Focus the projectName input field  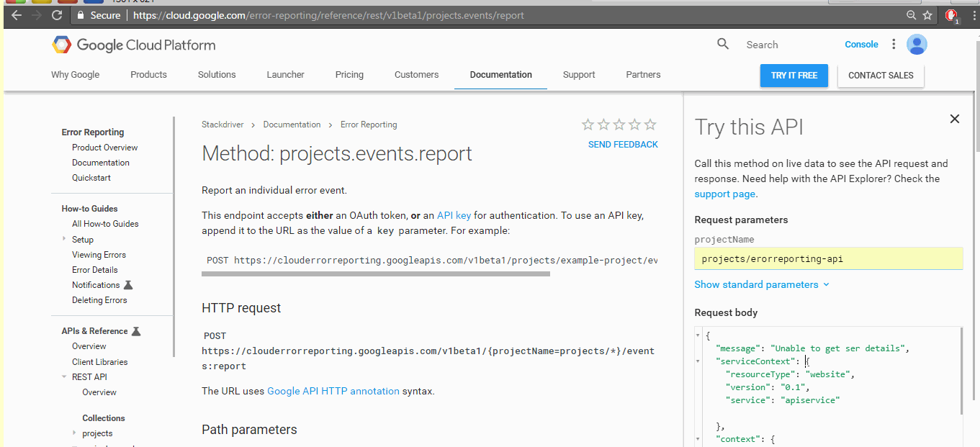[x=828, y=259]
